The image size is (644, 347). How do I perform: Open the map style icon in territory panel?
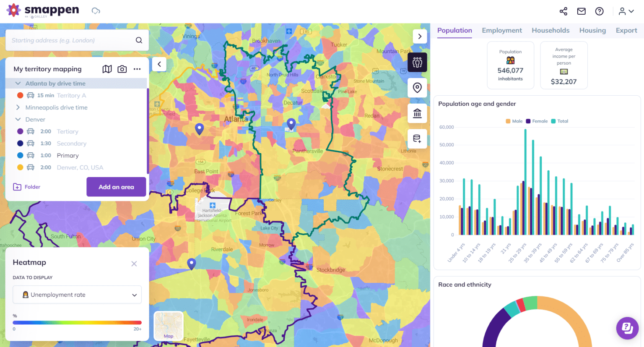coord(107,69)
